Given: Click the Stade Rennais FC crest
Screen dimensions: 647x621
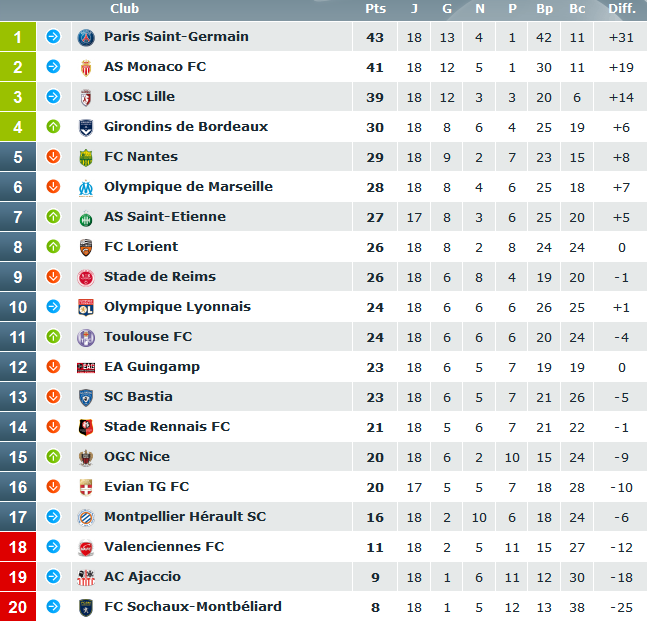Looking at the screenshot, I should click(86, 427).
